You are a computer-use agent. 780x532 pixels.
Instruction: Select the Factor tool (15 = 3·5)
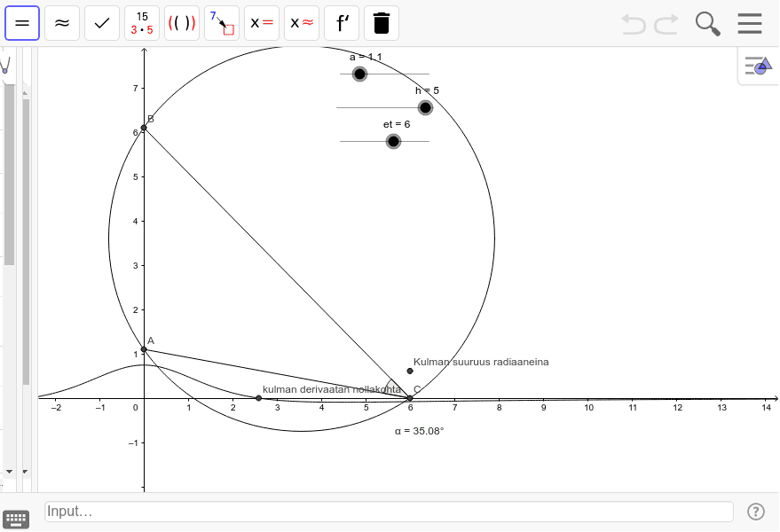[142, 23]
